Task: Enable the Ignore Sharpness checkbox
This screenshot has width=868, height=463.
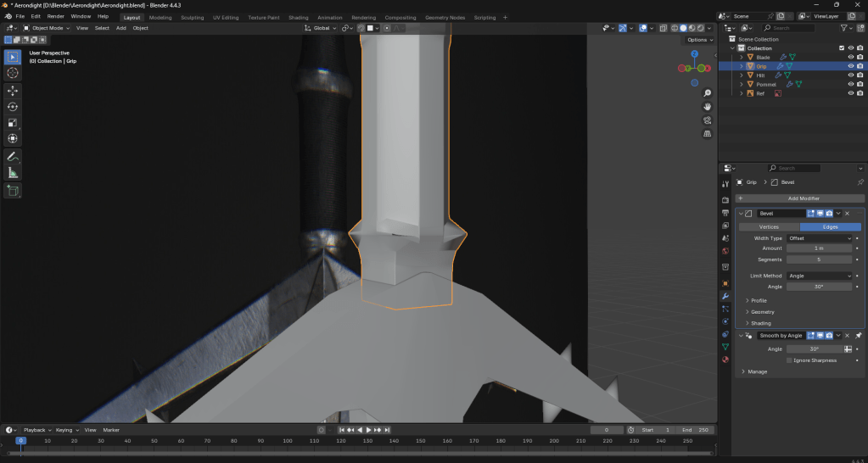Action: pos(789,360)
